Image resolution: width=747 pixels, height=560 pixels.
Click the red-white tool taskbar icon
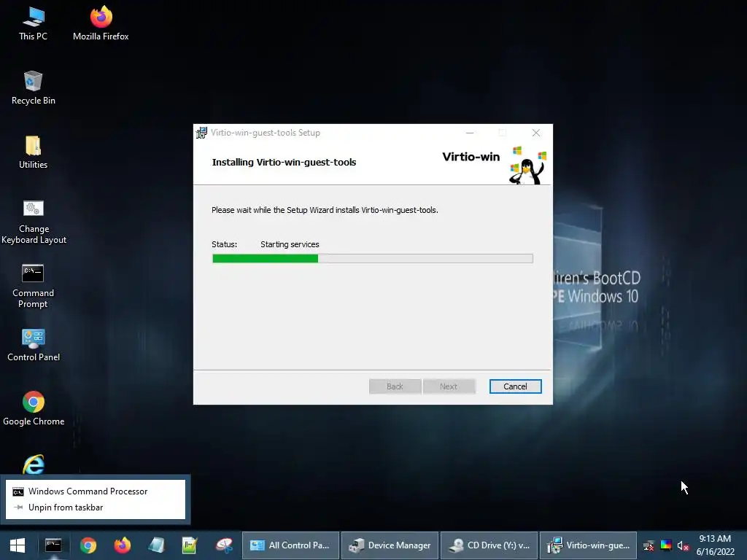pos(224,545)
